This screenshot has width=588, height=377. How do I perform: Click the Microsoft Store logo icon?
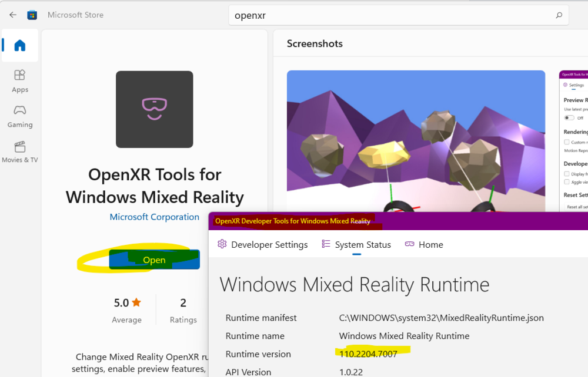(32, 15)
